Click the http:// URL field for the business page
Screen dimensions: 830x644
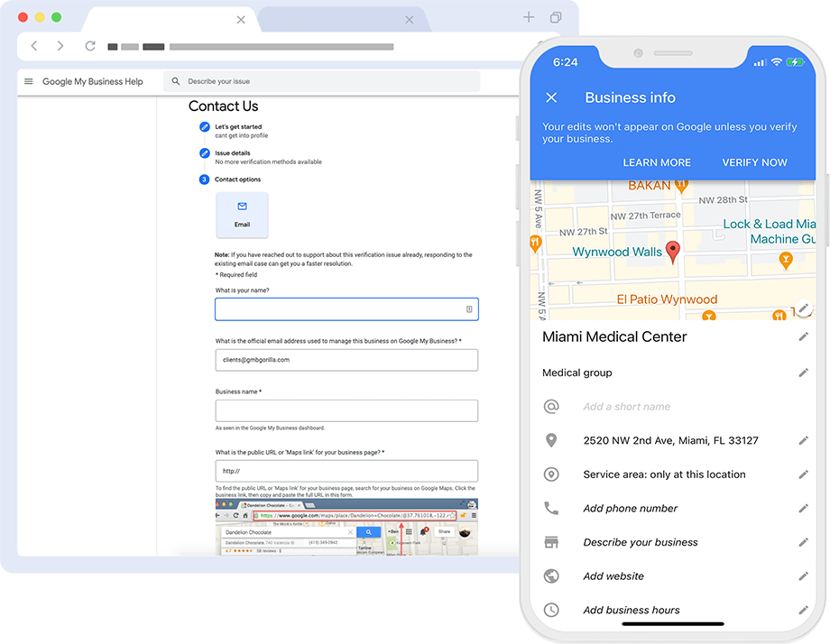tap(346, 471)
